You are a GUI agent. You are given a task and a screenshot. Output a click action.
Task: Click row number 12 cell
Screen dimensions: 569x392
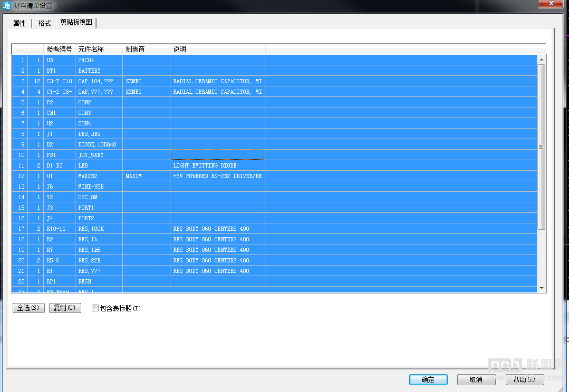[x=20, y=176]
